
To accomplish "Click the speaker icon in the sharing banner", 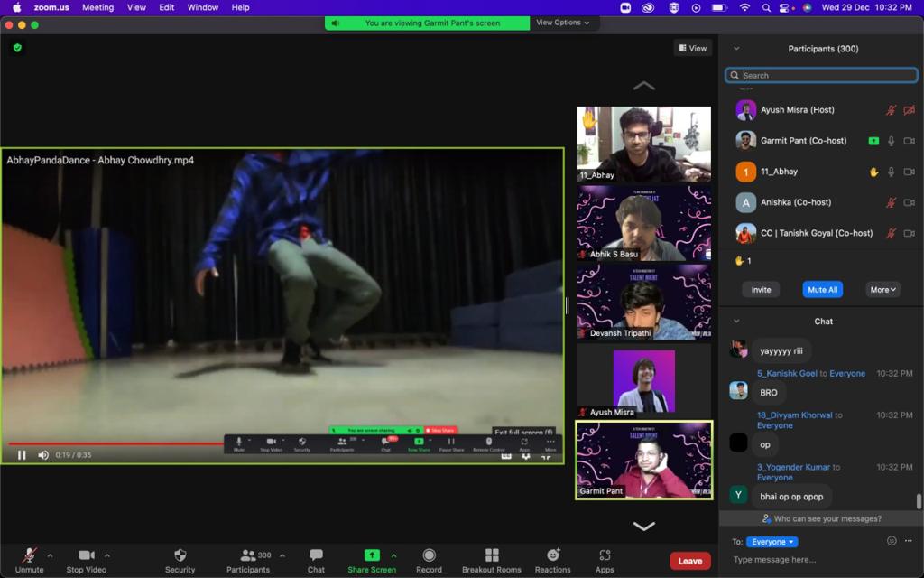I will click(x=335, y=23).
